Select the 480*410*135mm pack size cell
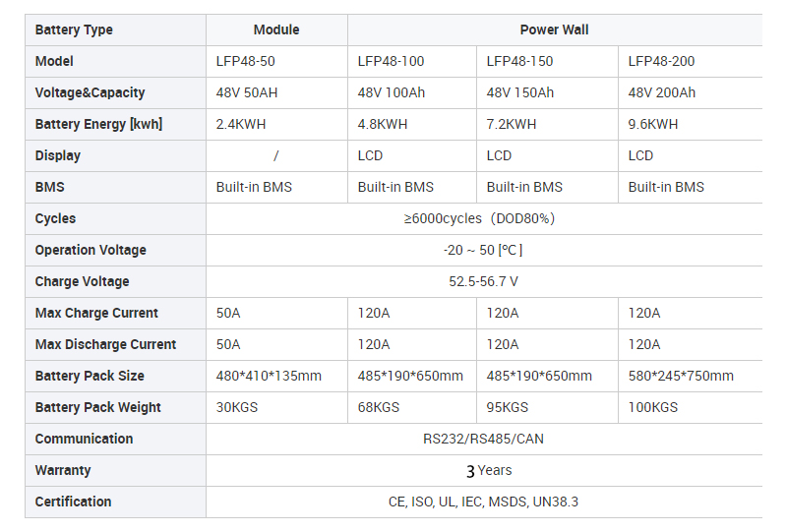787x532 pixels. [x=269, y=376]
